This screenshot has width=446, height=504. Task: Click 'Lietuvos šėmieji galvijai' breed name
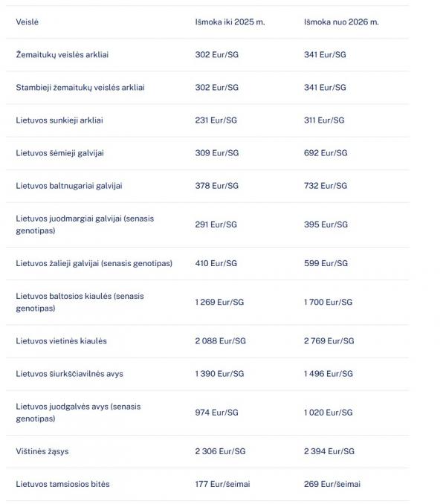[60, 153]
